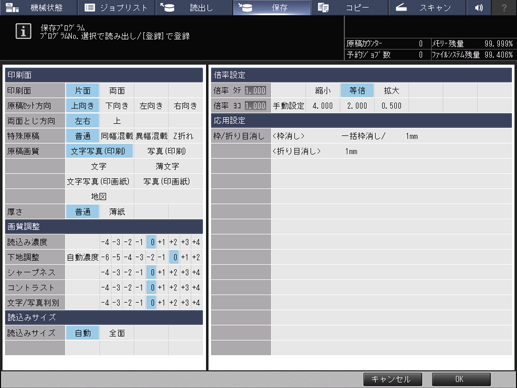Click the 倍率 タテ value field

[x=256, y=90]
